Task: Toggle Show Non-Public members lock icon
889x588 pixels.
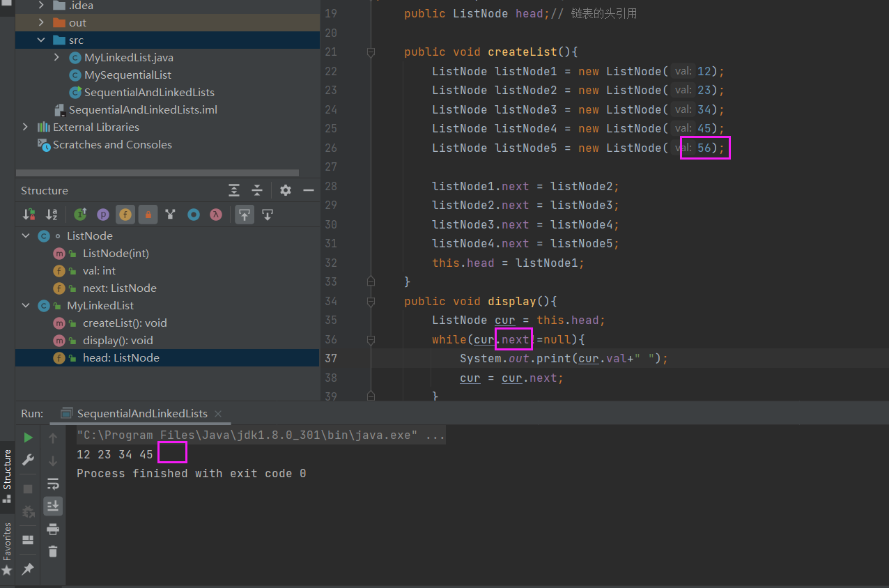Action: (x=148, y=215)
